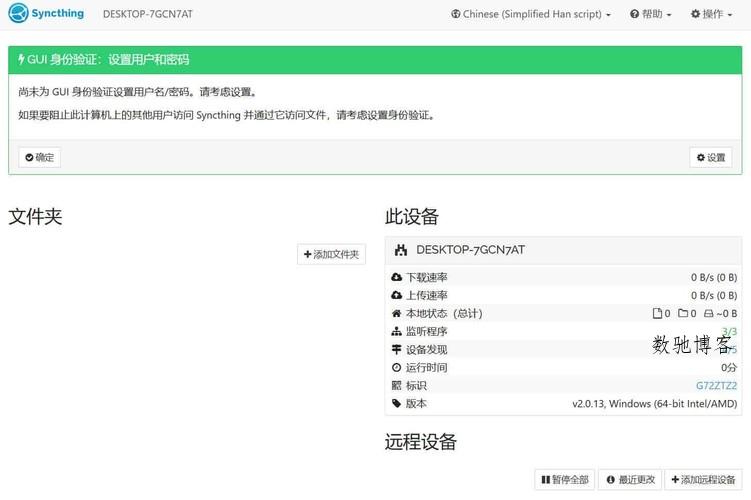This screenshot has width=751, height=500.
Task: Open the device ID link G72ZTZ2
Action: (717, 386)
